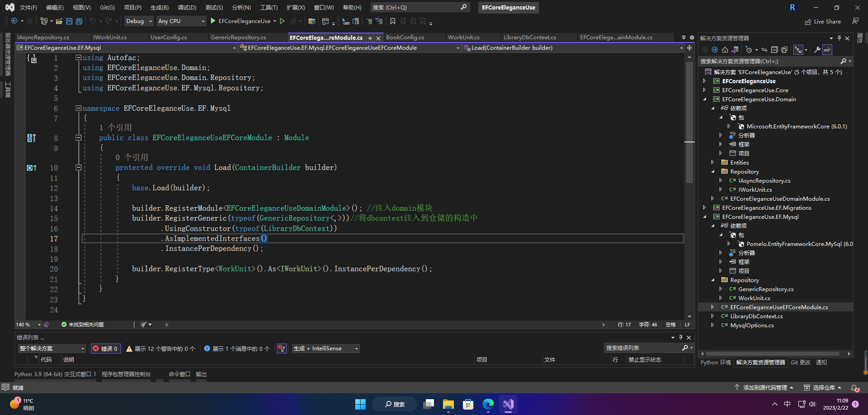Open the 生成(B) Build menu
This screenshot has width=868, height=415.
point(159,8)
